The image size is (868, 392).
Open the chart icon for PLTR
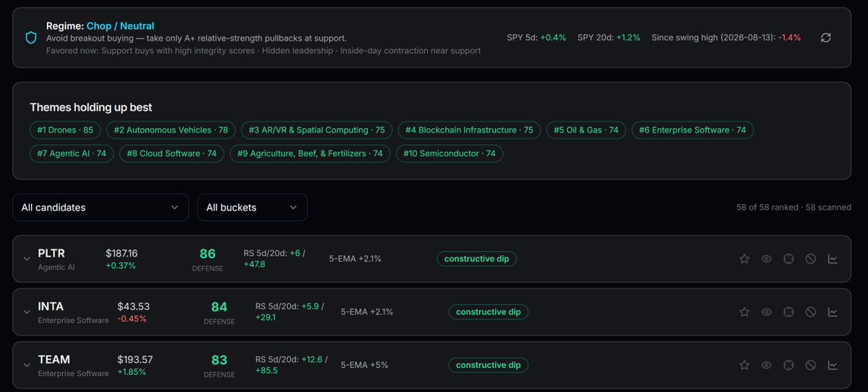click(833, 259)
